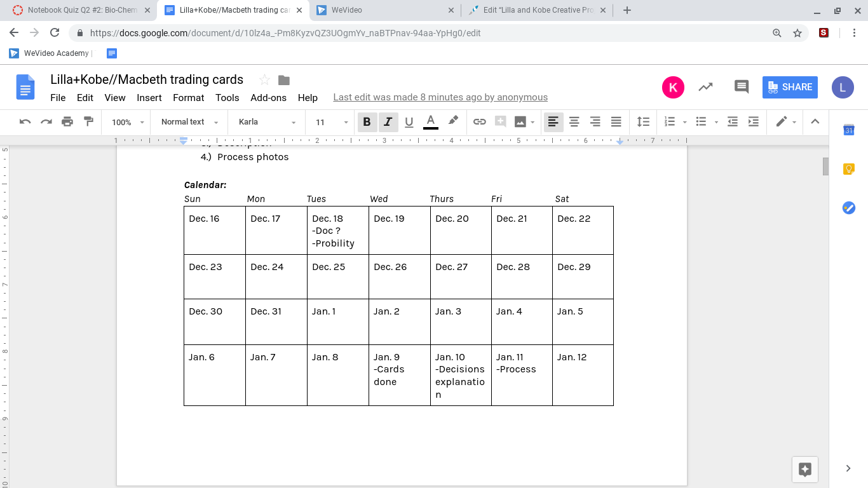Open the zoom level 100% dropdown
The image size is (868, 488).
(128, 122)
